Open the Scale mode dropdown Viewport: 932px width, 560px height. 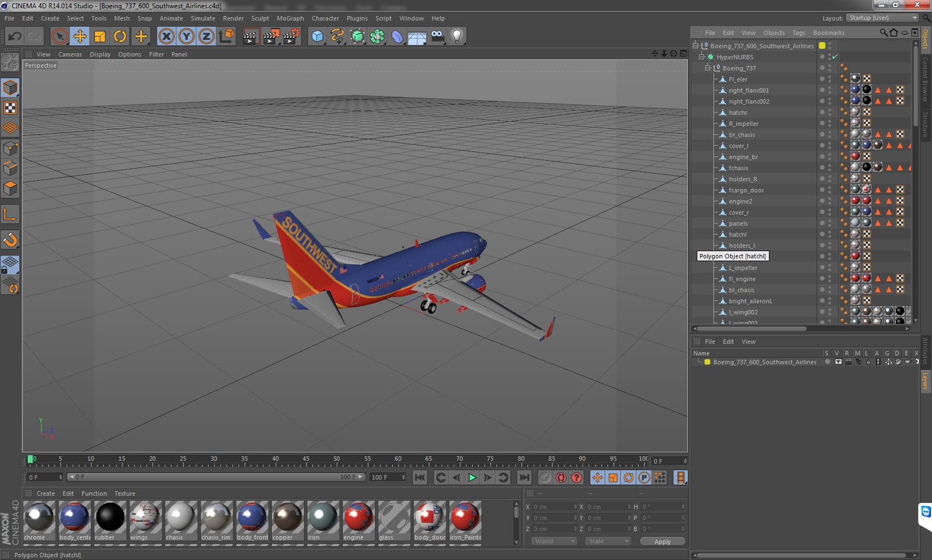click(x=608, y=541)
